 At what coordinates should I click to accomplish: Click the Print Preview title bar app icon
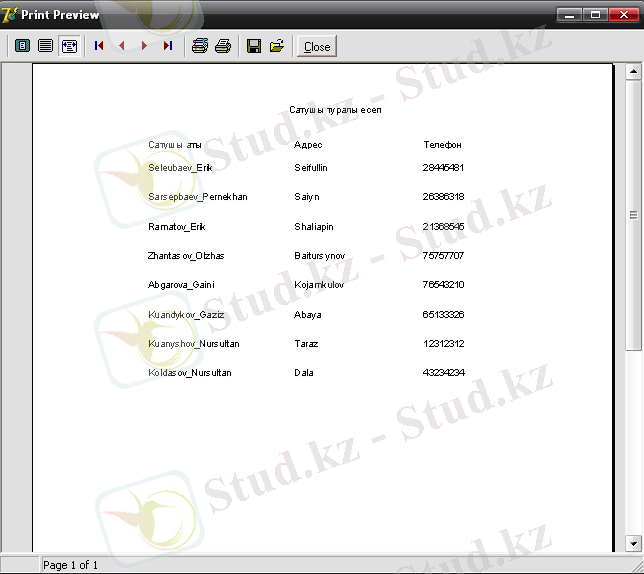10,15
